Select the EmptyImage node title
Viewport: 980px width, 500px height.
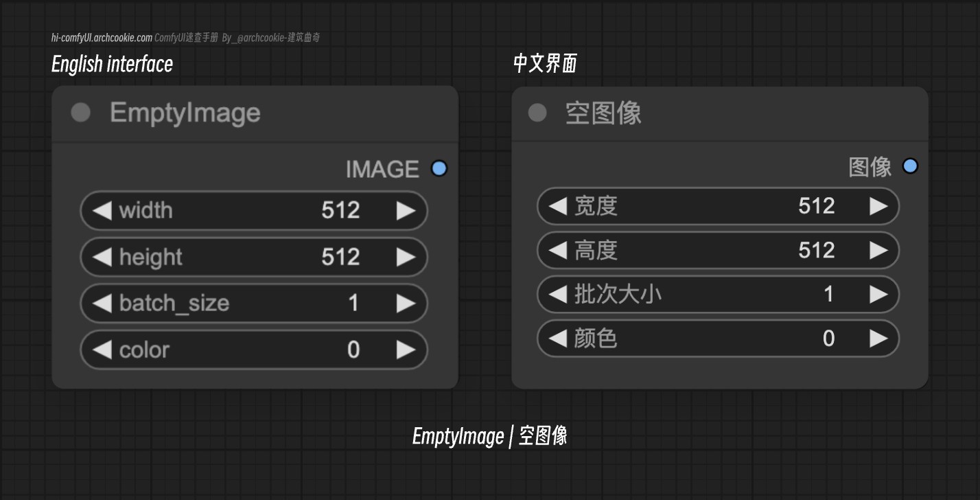point(185,113)
